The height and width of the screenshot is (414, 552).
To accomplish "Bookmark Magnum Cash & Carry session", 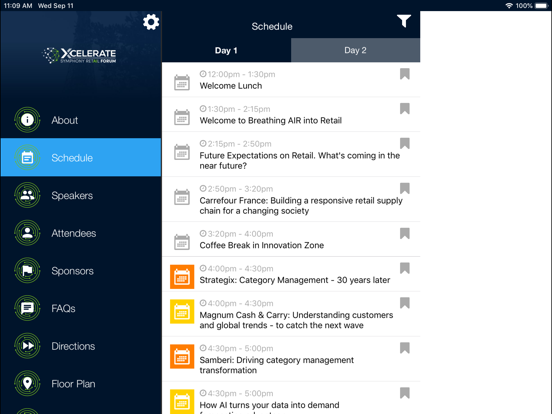I will tap(405, 303).
